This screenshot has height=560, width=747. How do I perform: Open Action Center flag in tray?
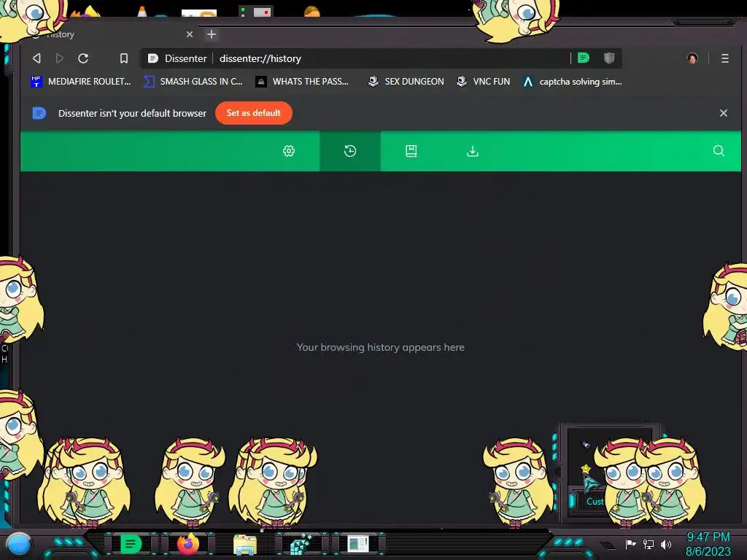pyautogui.click(x=630, y=544)
